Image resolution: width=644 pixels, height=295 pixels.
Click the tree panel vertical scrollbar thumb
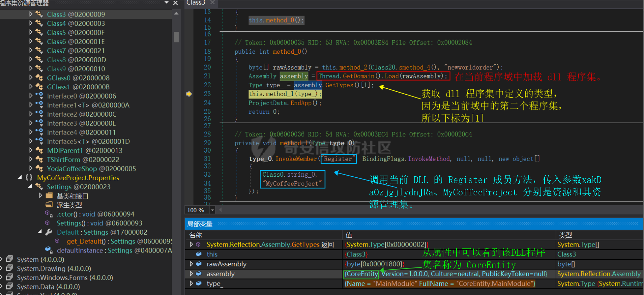(x=176, y=37)
